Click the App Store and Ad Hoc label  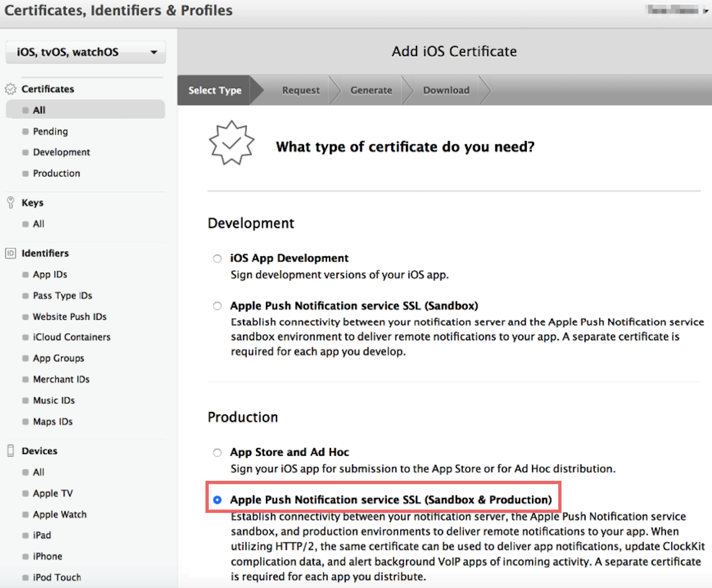pyautogui.click(x=289, y=452)
